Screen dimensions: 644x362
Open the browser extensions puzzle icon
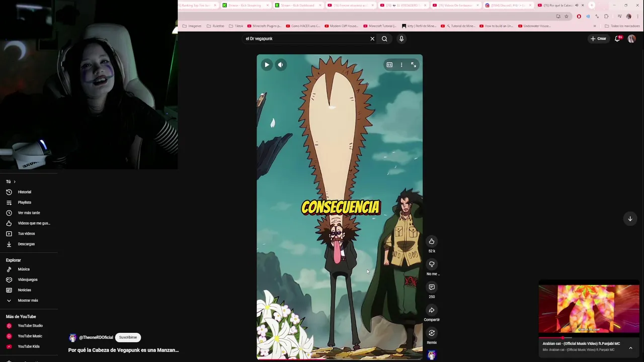(606, 16)
